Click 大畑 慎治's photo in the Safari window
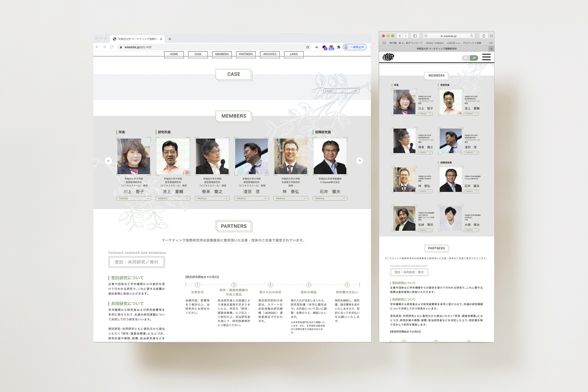The height and width of the screenshot is (392, 588). pos(451,218)
